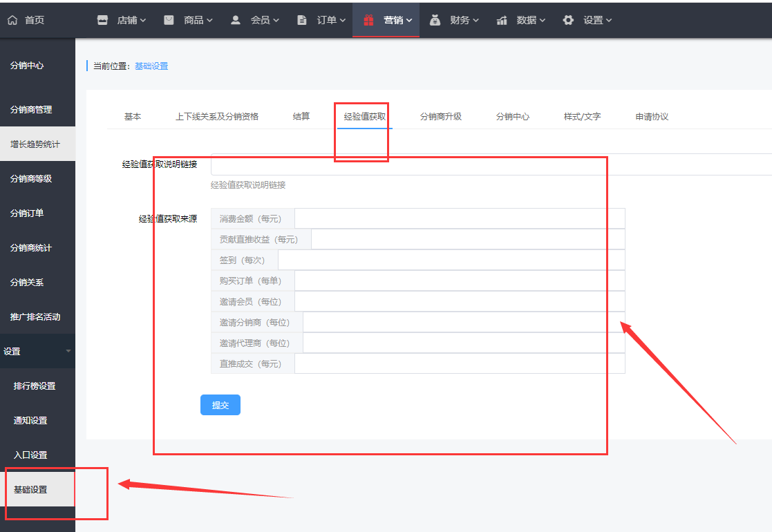This screenshot has width=772, height=532.
Task: Focus the 邀请会员（每位）input field
Action: [460, 302]
